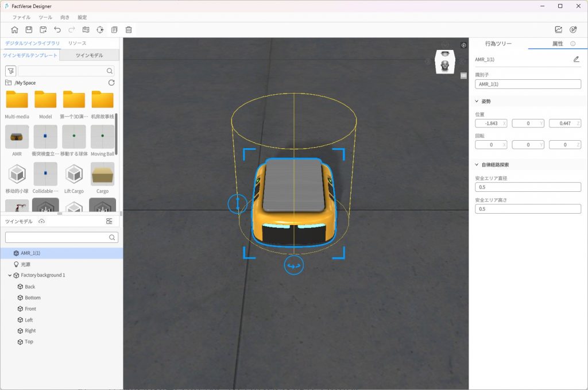Click the pencil icon to rename AMR_1(1)
This screenshot has height=390, width=588.
(576, 59)
